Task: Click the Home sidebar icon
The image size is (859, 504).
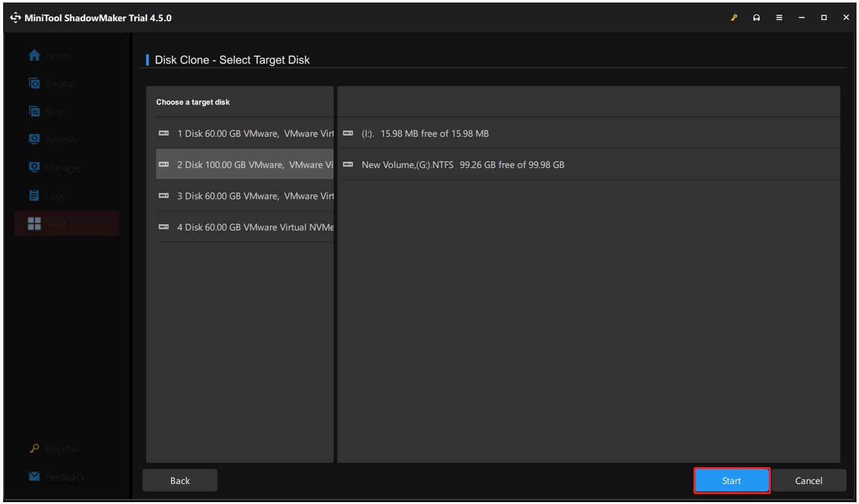Action: 35,55
